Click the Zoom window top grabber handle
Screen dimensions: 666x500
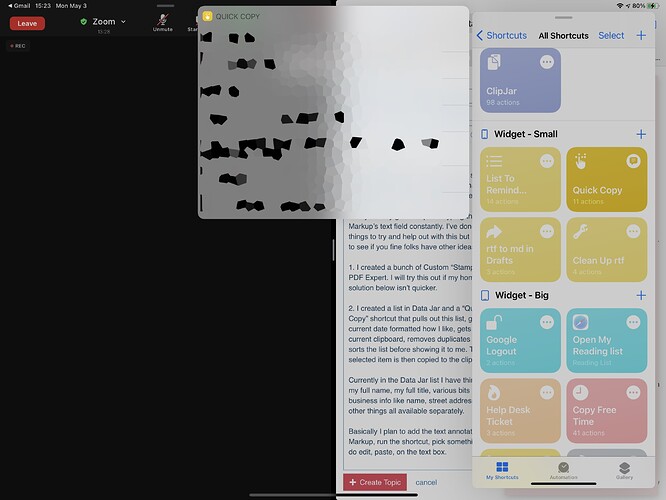pos(165,6)
